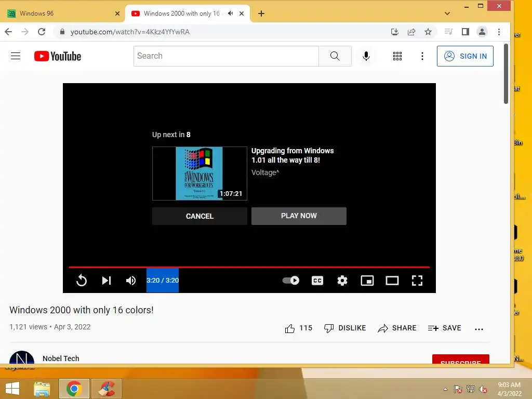Open the Voltage^ channel name
This screenshot has height=399, width=532.
tap(265, 172)
